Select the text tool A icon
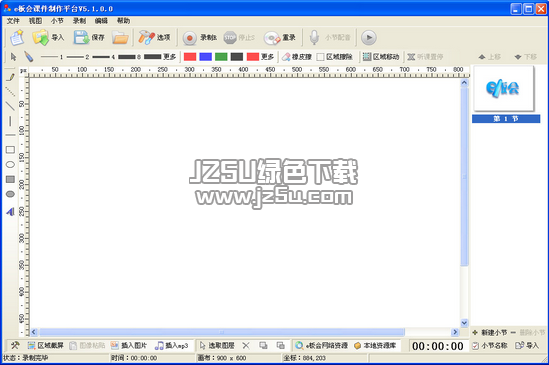 pyautogui.click(x=10, y=211)
